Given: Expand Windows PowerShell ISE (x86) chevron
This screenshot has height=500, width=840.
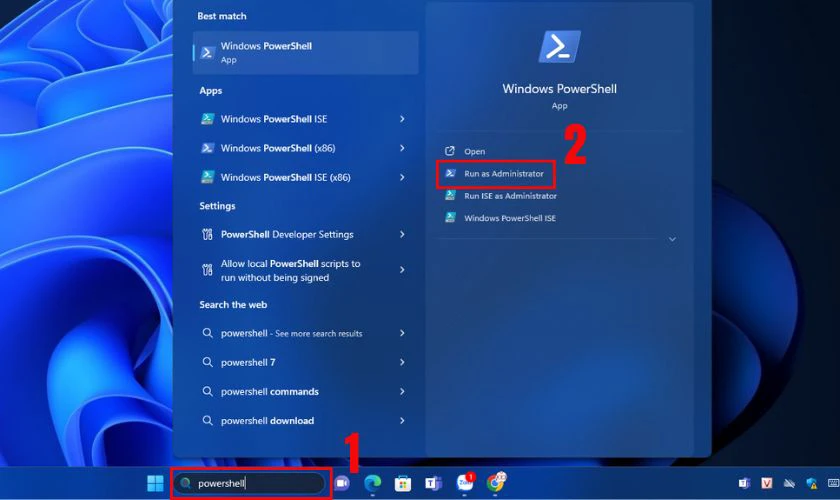Looking at the screenshot, I should point(402,177).
